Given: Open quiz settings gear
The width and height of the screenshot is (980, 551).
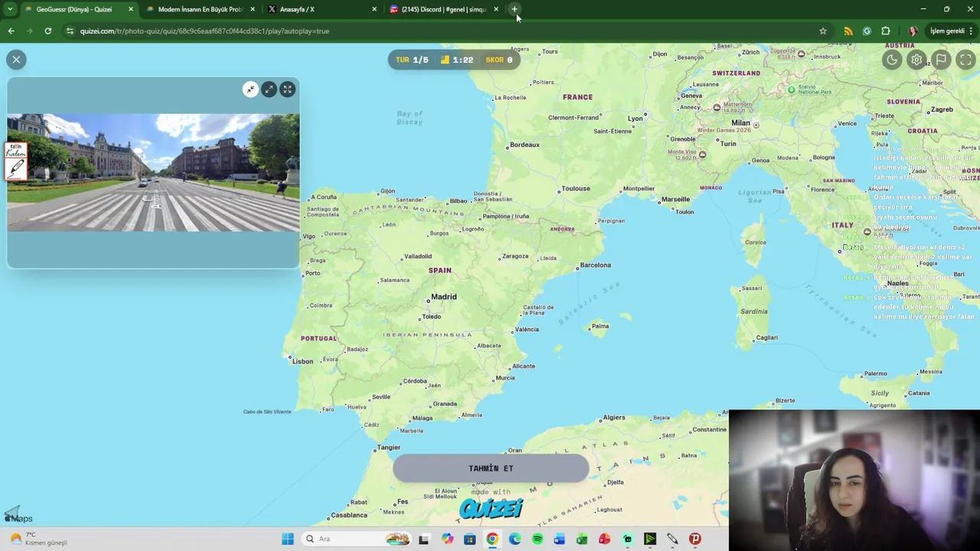Looking at the screenshot, I should point(916,60).
